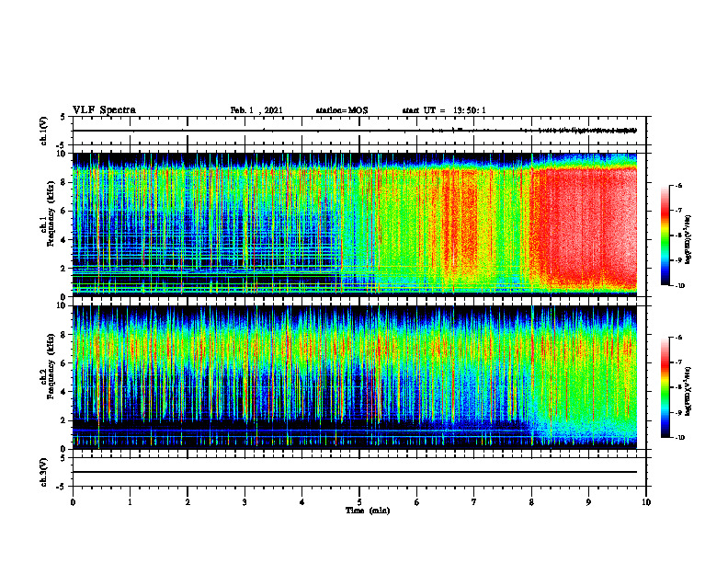Click the time axis tick label "8"
This screenshot has height=563, width=728.
pyautogui.click(x=531, y=502)
